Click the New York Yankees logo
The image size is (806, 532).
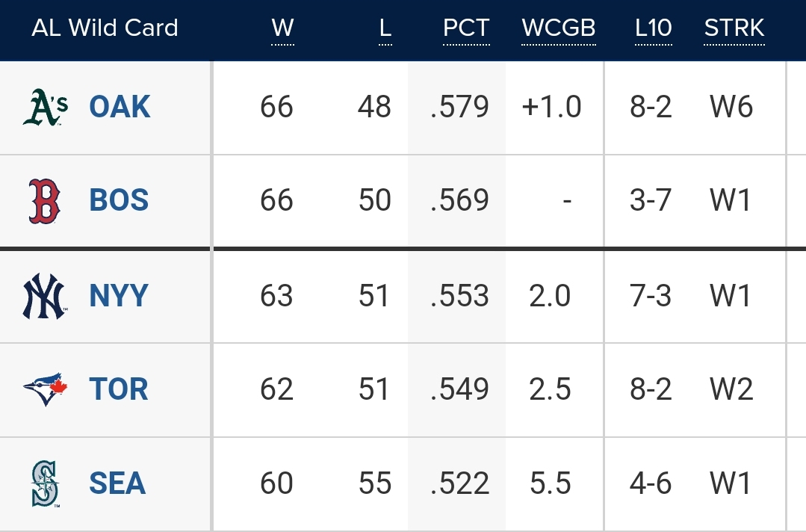pos(45,296)
